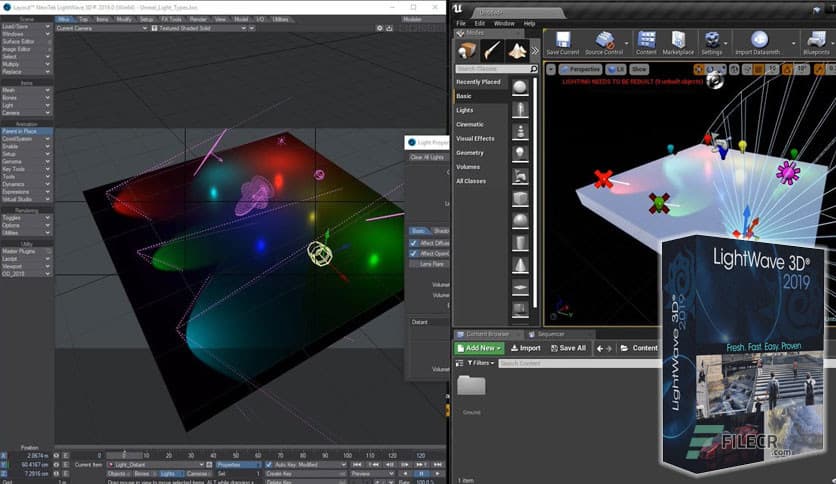Navigate back in the Content Browser
This screenshot has width=836, height=484.
[x=600, y=348]
